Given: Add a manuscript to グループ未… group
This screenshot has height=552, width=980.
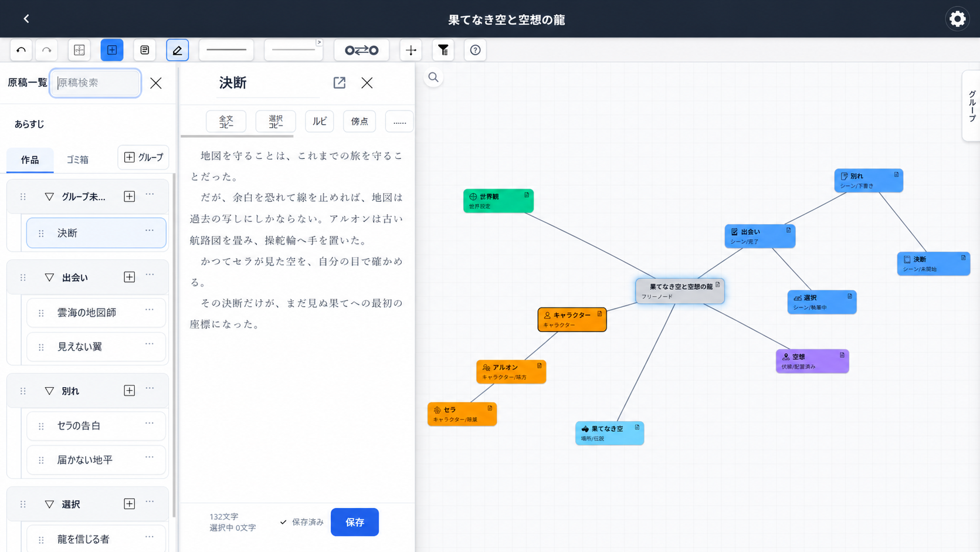Looking at the screenshot, I should point(130,197).
